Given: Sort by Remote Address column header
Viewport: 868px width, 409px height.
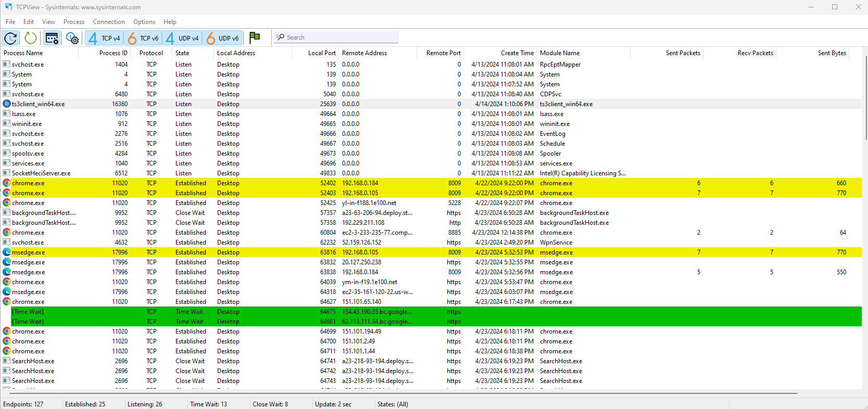Looking at the screenshot, I should click(x=364, y=53).
